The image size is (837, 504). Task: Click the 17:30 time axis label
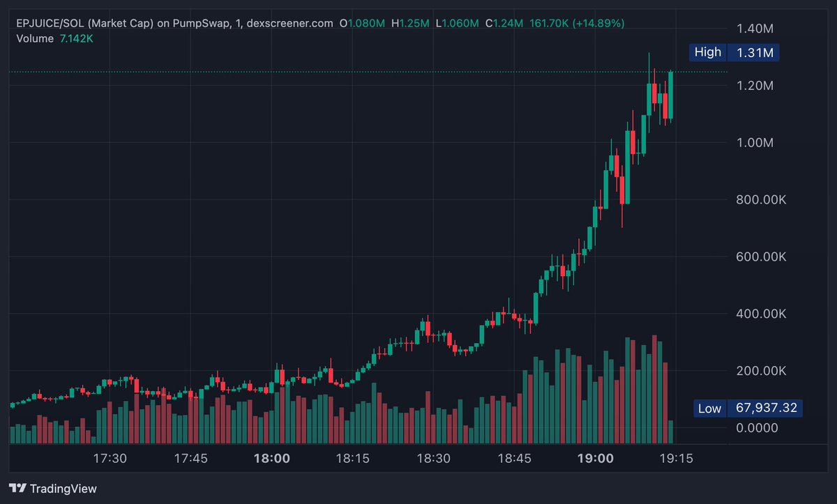coord(110,459)
